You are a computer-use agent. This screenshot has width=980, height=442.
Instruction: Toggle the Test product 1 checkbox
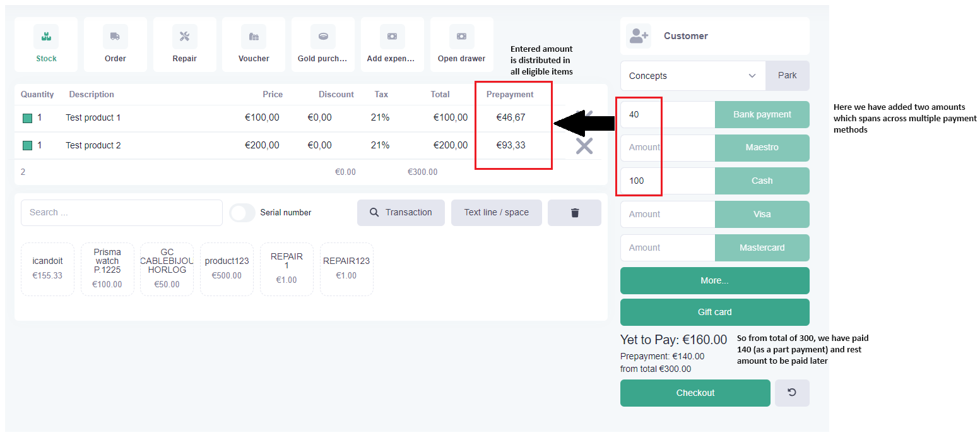[x=27, y=118]
